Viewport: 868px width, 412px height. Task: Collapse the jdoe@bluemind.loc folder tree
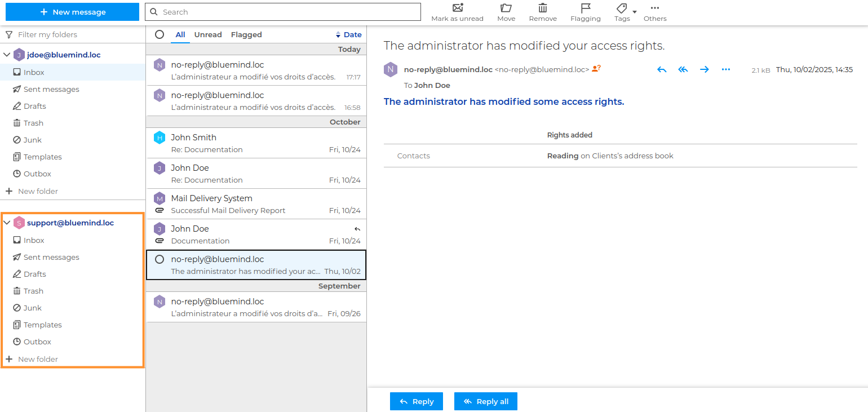coord(7,55)
